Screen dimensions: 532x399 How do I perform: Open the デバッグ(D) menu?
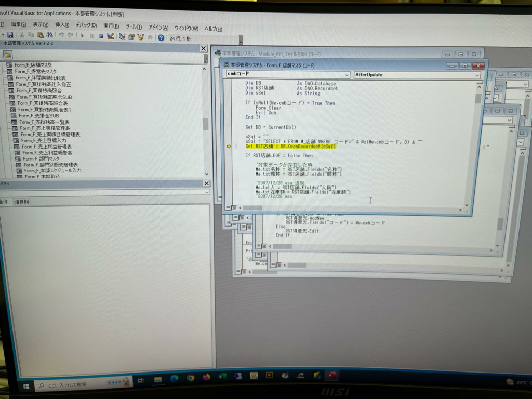[x=86, y=25]
